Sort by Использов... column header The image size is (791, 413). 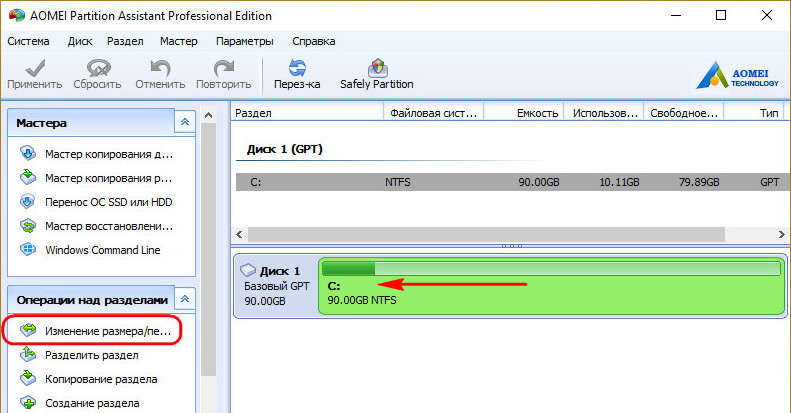(x=604, y=113)
